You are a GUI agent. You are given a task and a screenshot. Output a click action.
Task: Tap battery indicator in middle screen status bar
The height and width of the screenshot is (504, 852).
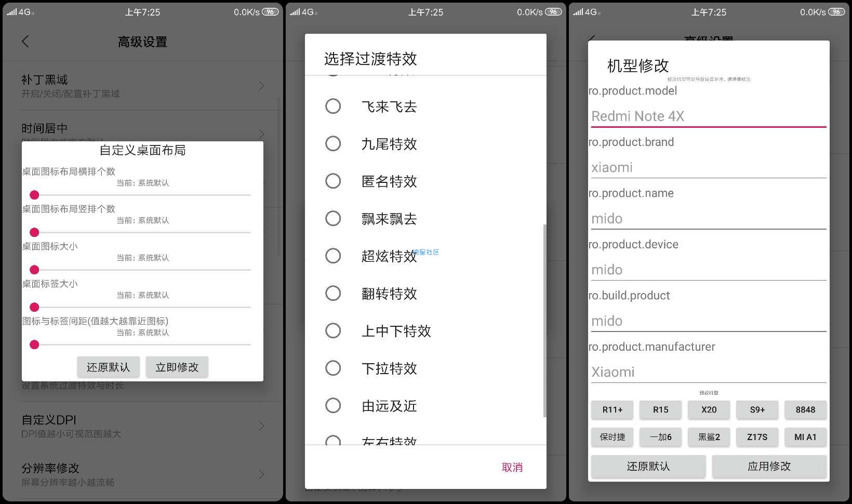coord(553,12)
